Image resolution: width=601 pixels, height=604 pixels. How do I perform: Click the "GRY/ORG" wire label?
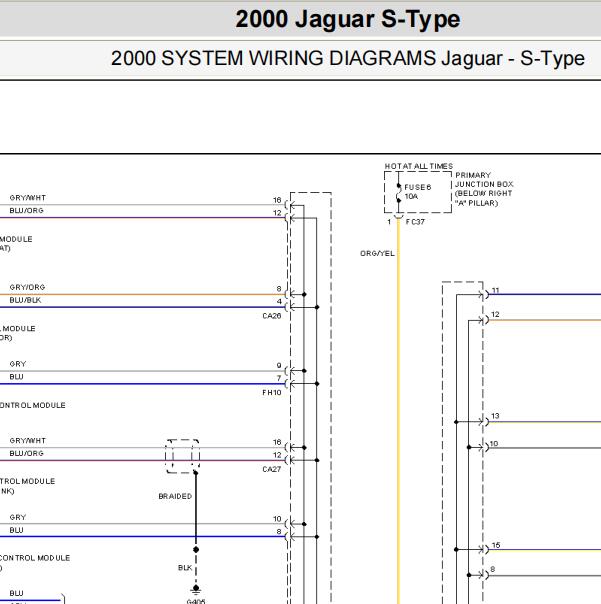pos(27,287)
